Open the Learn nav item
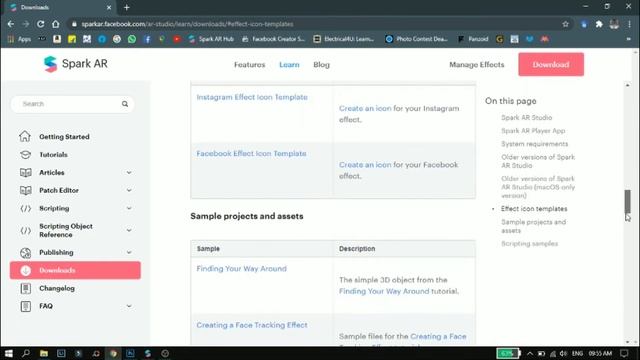This screenshot has height=360, width=640. [x=289, y=64]
